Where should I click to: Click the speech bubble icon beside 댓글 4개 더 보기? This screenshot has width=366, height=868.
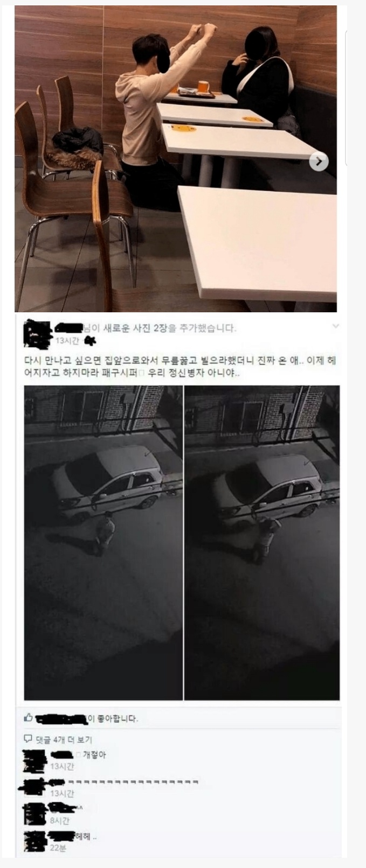point(29,739)
